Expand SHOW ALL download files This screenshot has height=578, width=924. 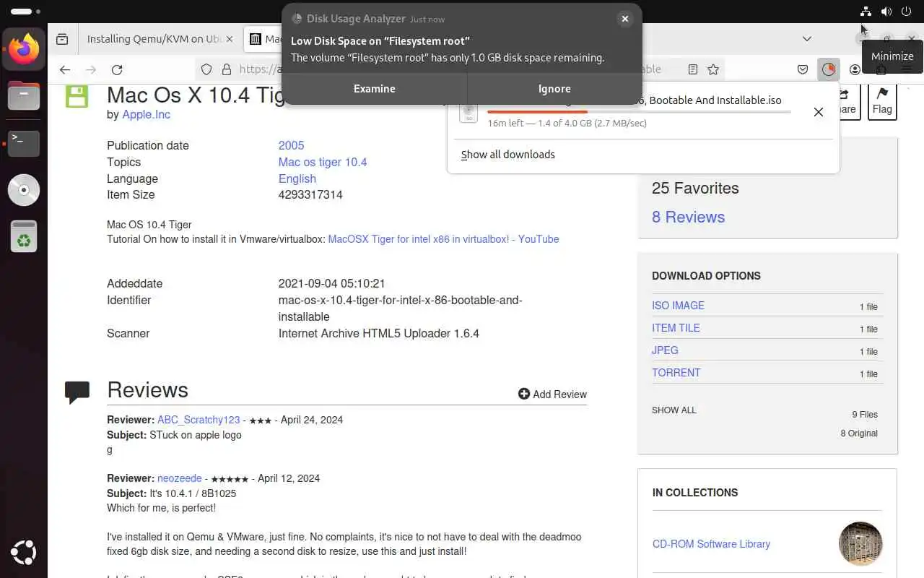[x=674, y=410]
